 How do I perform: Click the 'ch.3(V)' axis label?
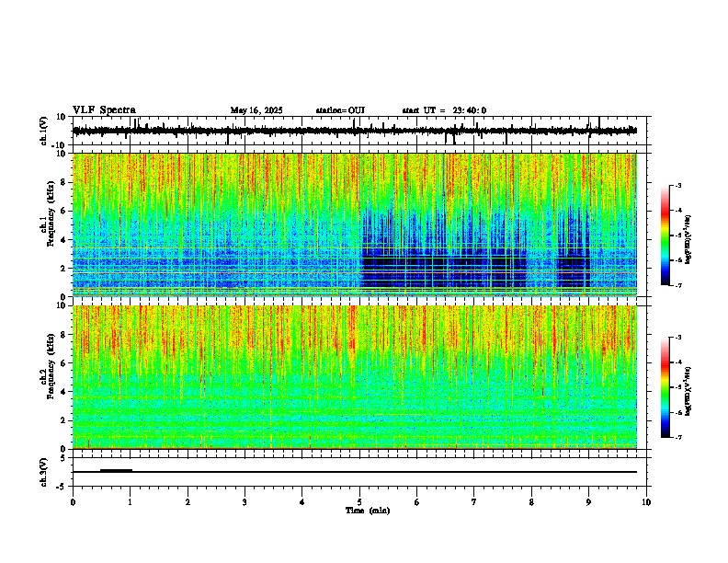[x=43, y=472]
